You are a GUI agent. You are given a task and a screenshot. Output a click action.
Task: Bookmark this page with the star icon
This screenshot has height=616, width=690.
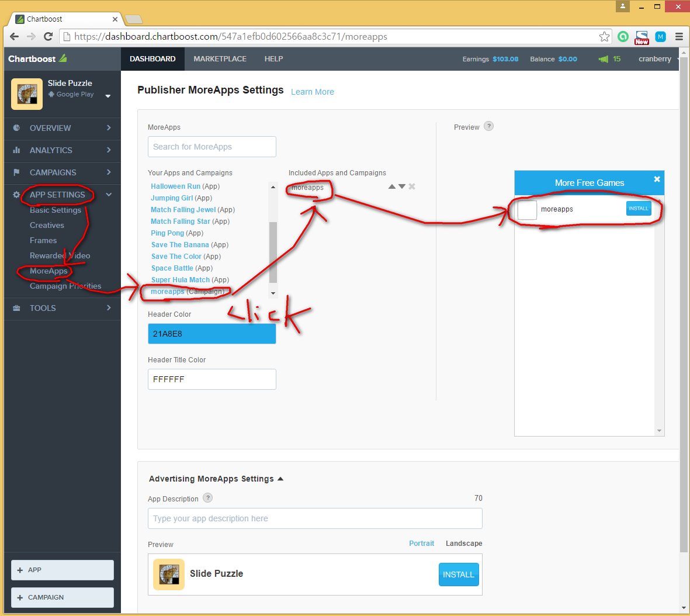click(x=604, y=37)
